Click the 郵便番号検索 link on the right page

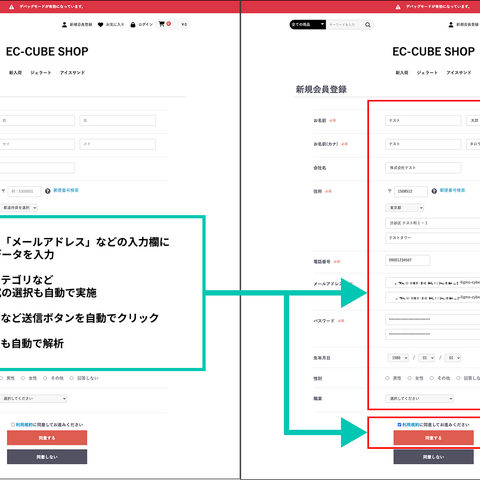(452, 190)
